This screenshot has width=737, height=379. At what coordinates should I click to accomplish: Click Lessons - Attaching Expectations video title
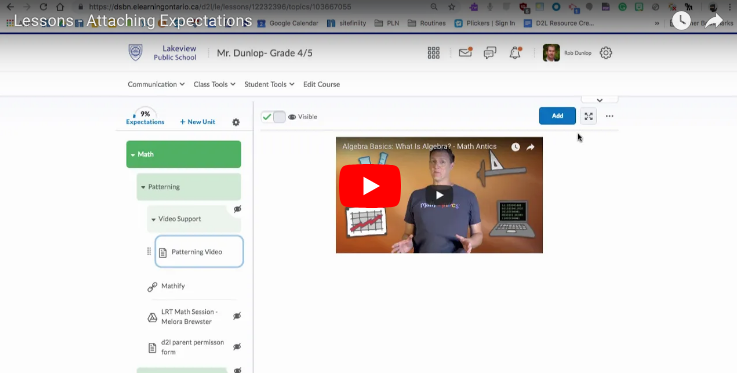point(133,21)
